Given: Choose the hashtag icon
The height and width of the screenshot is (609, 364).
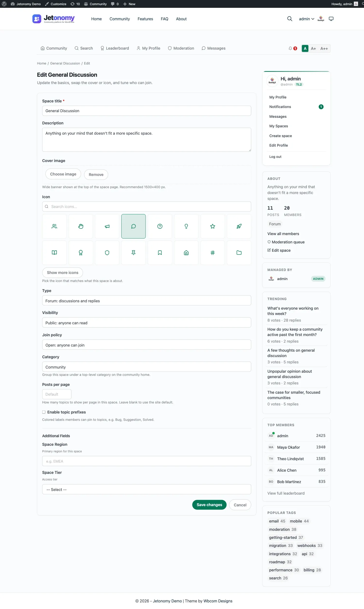Looking at the screenshot, I should [213, 253].
